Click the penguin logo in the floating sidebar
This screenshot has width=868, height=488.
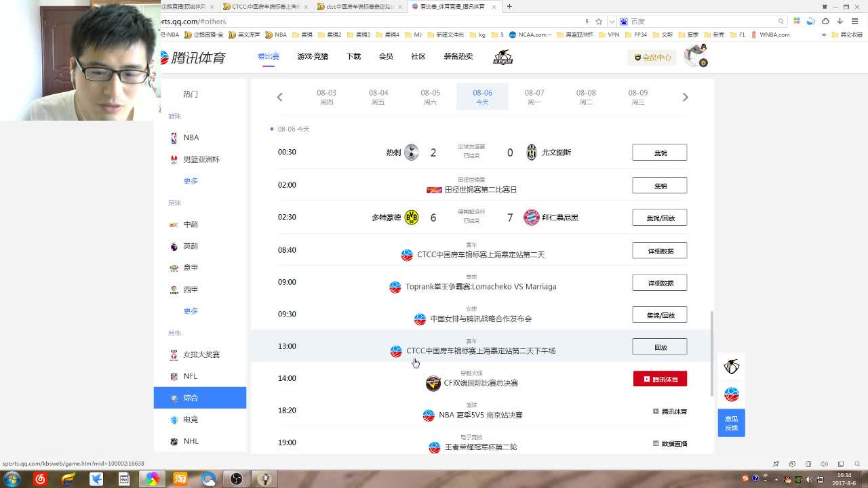coord(731,367)
